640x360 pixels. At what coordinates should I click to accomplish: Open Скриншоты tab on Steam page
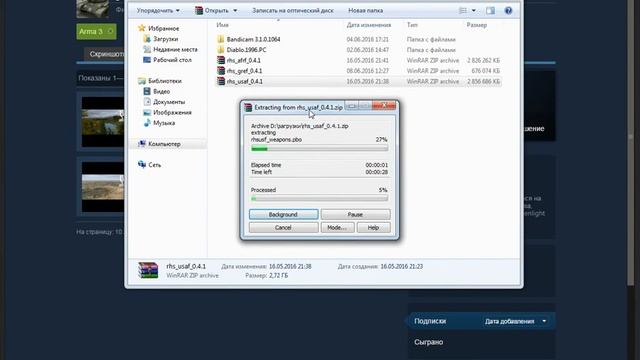(x=105, y=54)
